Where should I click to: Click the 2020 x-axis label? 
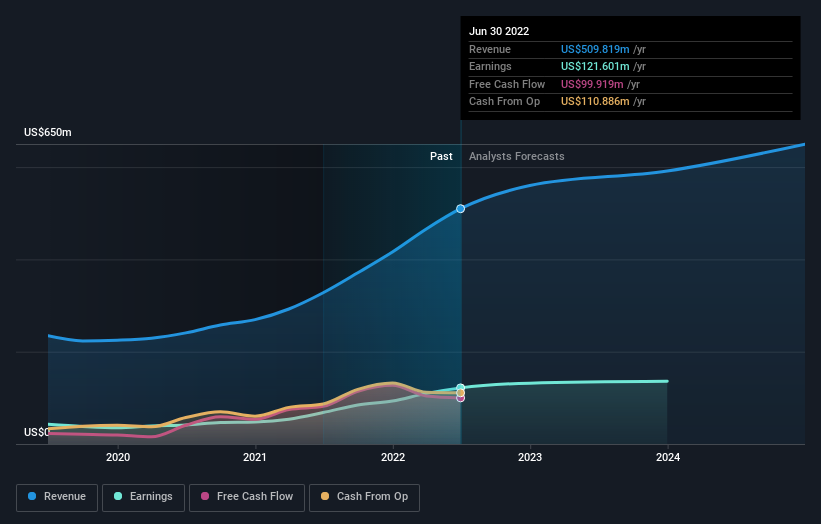pos(118,457)
